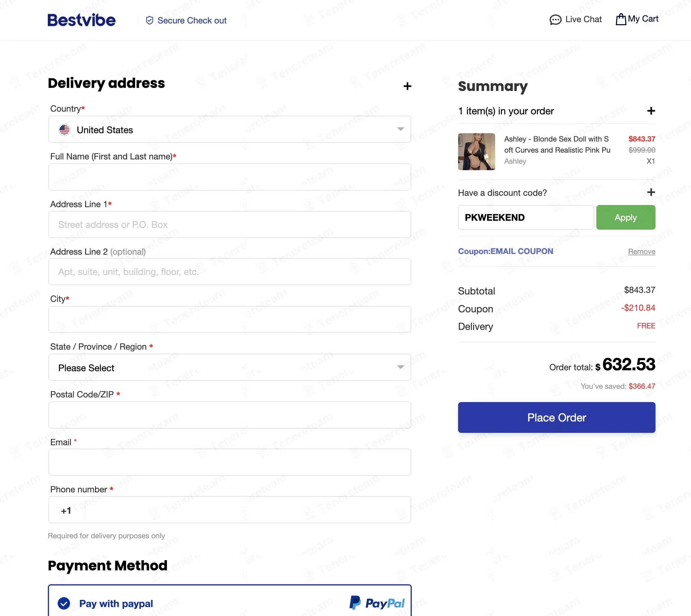Click the PayPal logo

[377, 603]
